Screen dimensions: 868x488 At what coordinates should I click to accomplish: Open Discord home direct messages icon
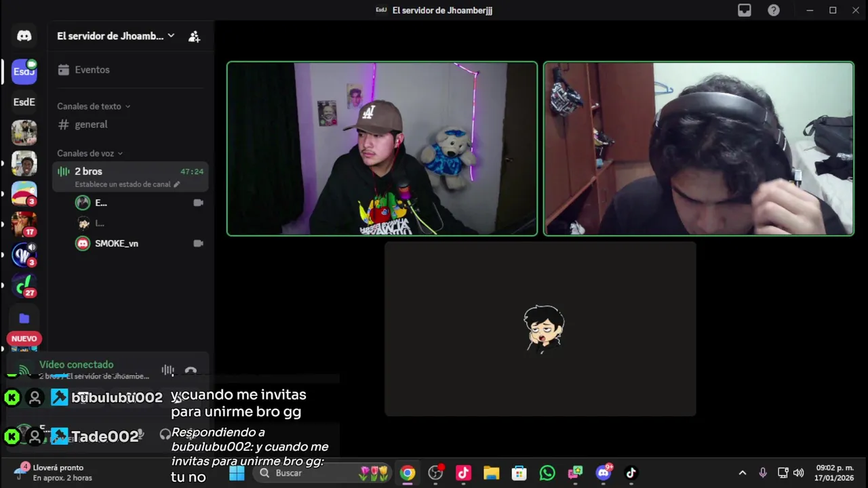click(x=24, y=36)
